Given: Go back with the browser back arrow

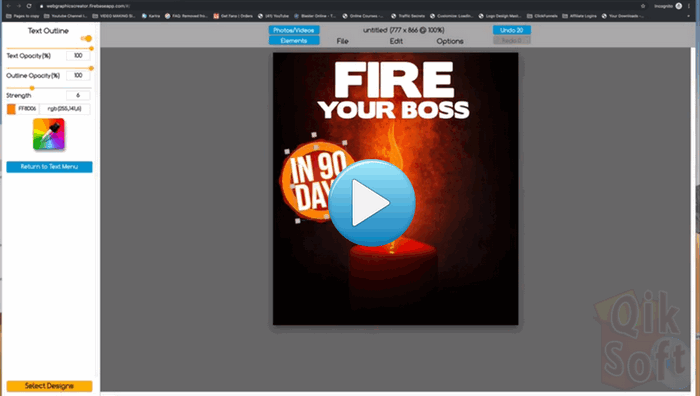Looking at the screenshot, I should tap(8, 6).
